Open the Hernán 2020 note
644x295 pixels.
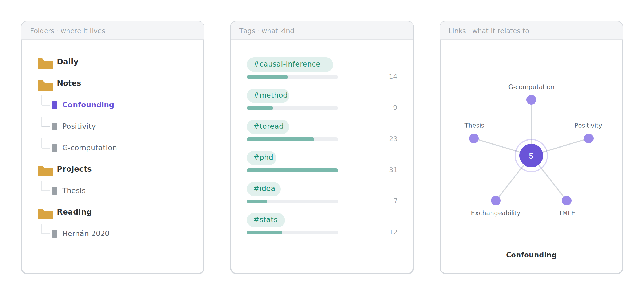[86, 234]
